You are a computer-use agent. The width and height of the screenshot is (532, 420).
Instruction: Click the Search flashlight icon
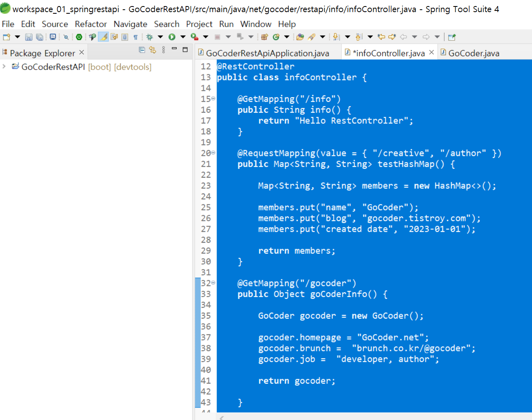[x=311, y=37]
